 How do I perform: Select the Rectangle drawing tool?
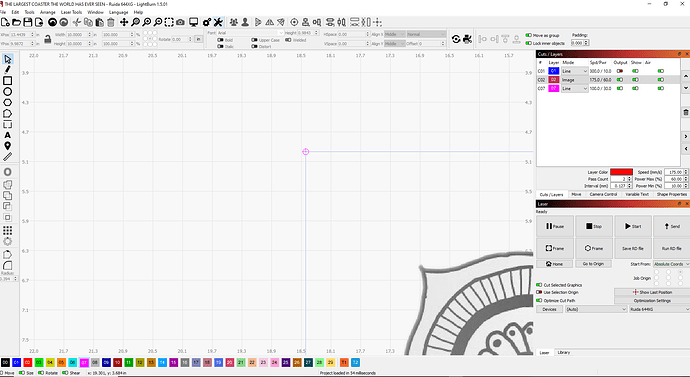(7, 81)
